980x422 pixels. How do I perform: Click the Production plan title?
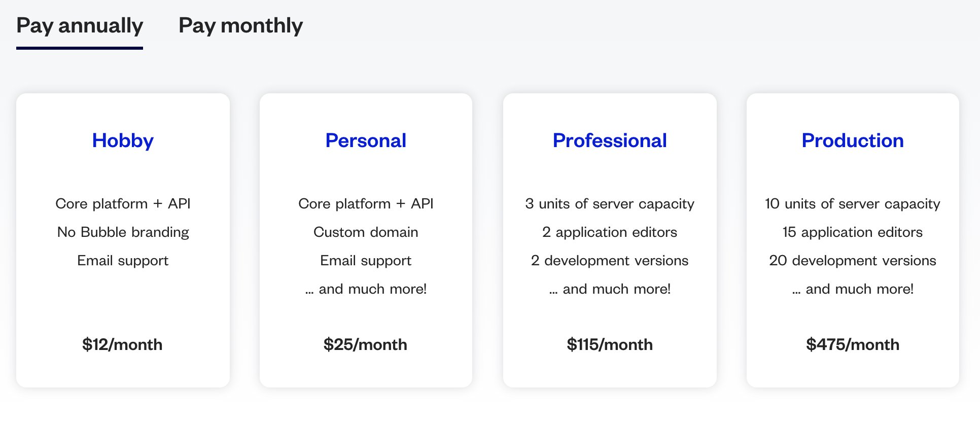click(x=852, y=140)
